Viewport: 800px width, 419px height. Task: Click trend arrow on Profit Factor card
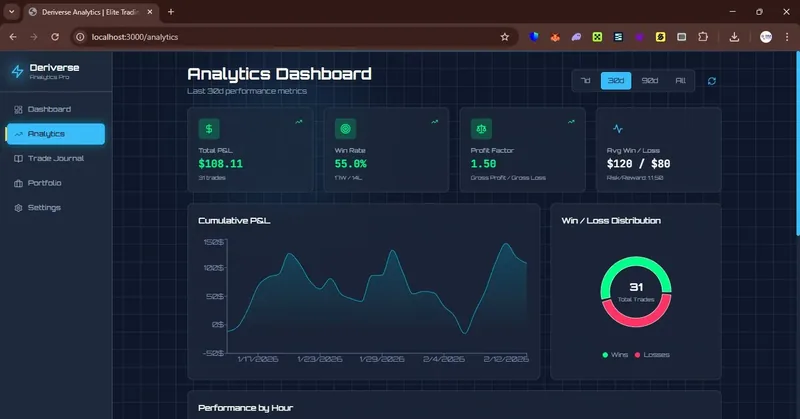[571, 121]
